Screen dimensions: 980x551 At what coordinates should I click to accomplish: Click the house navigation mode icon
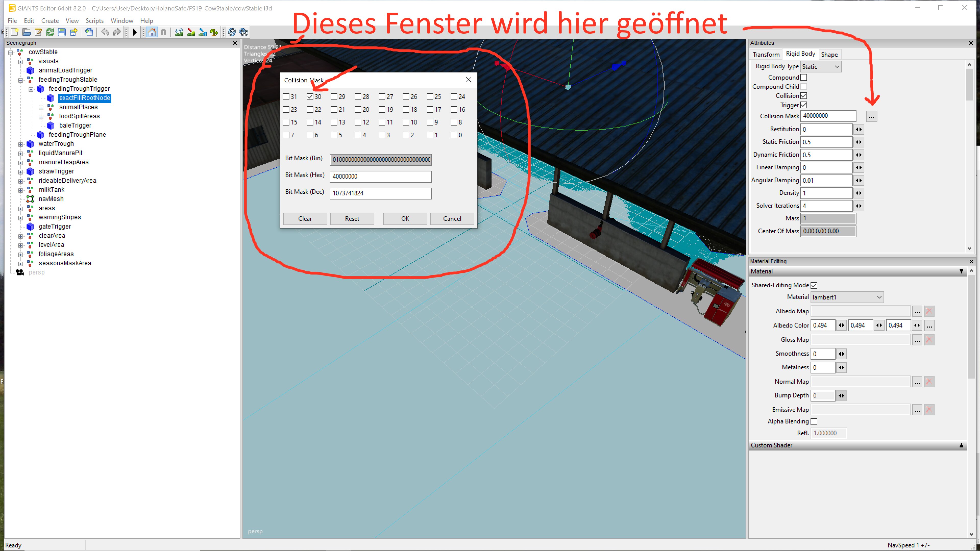(152, 32)
